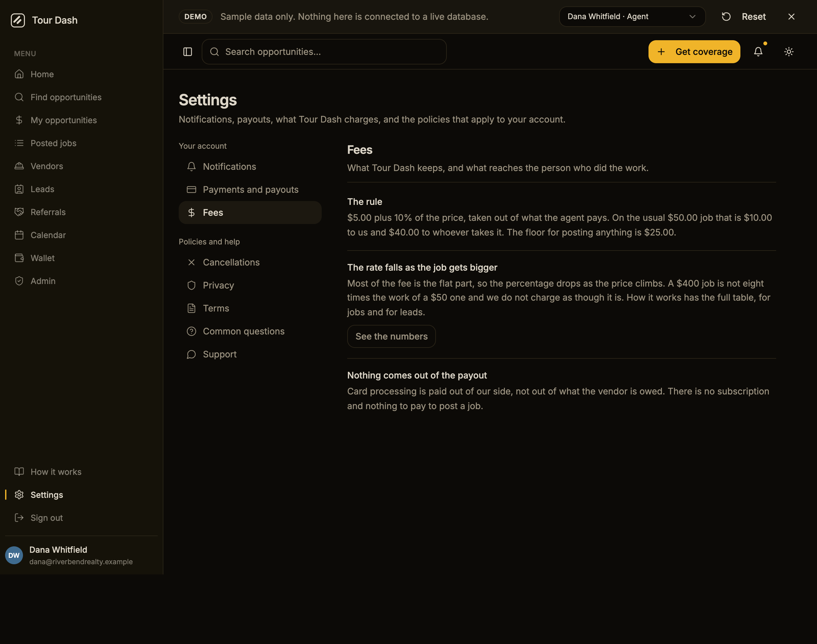Click the Vendors hard-hat icon
The image size is (817, 644).
pyautogui.click(x=19, y=166)
